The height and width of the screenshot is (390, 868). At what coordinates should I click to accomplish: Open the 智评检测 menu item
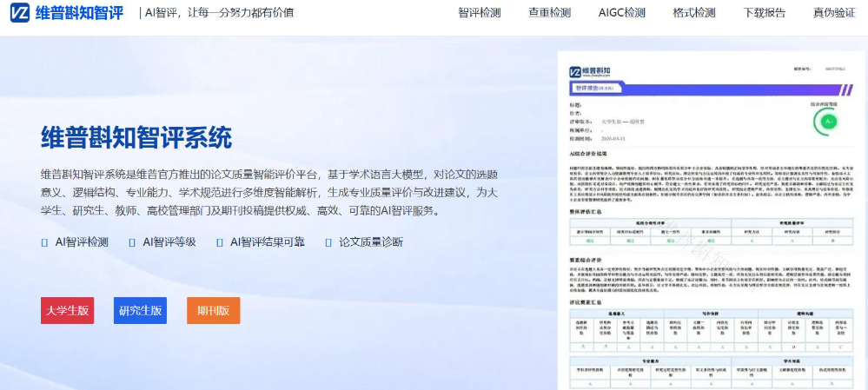point(480,13)
